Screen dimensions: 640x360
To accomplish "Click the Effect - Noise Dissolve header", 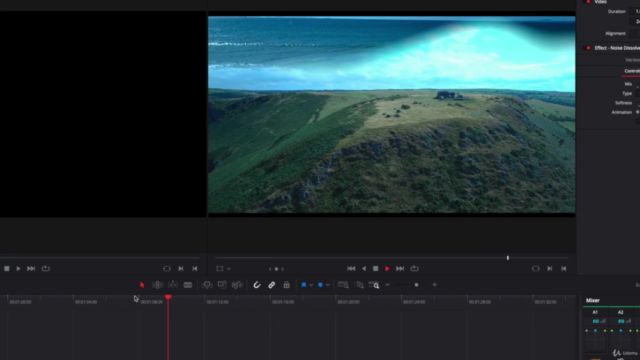I will [617, 48].
